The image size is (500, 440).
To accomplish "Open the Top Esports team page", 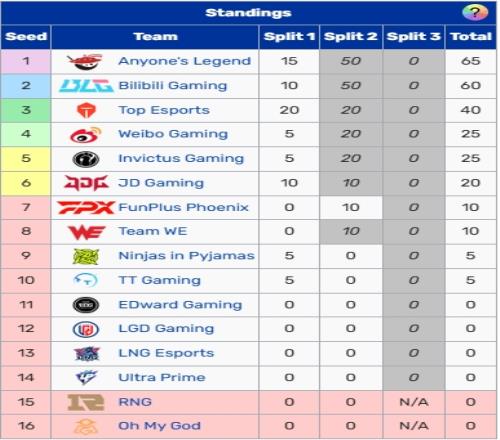I will (x=164, y=110).
